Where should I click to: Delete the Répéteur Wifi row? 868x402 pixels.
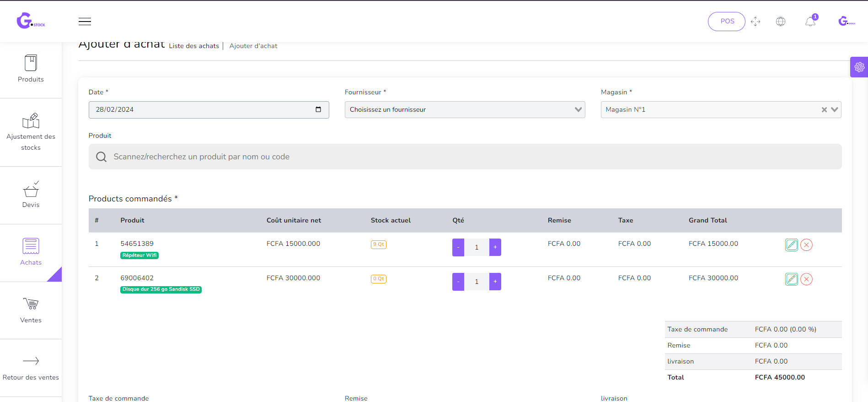(806, 245)
